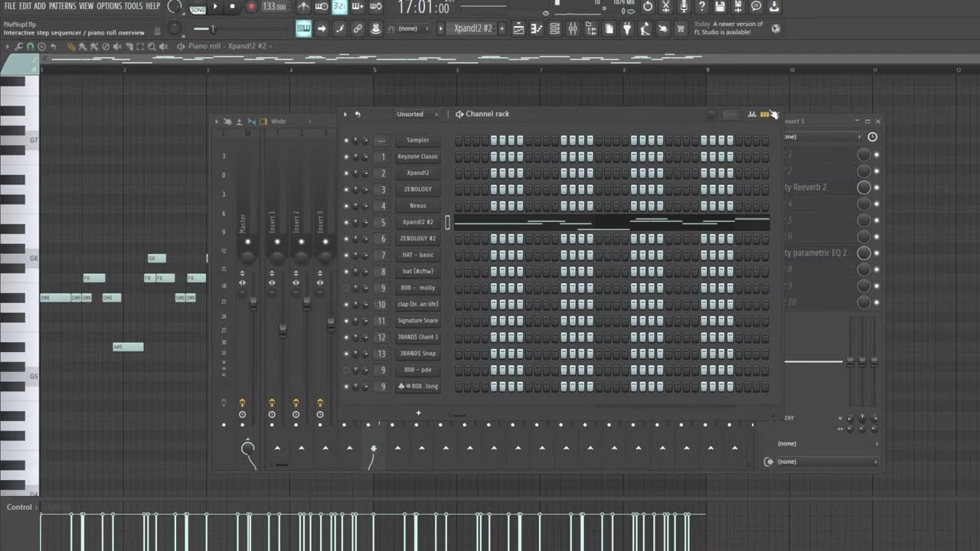Arm the record button
980x551 pixels.
pos(251,7)
